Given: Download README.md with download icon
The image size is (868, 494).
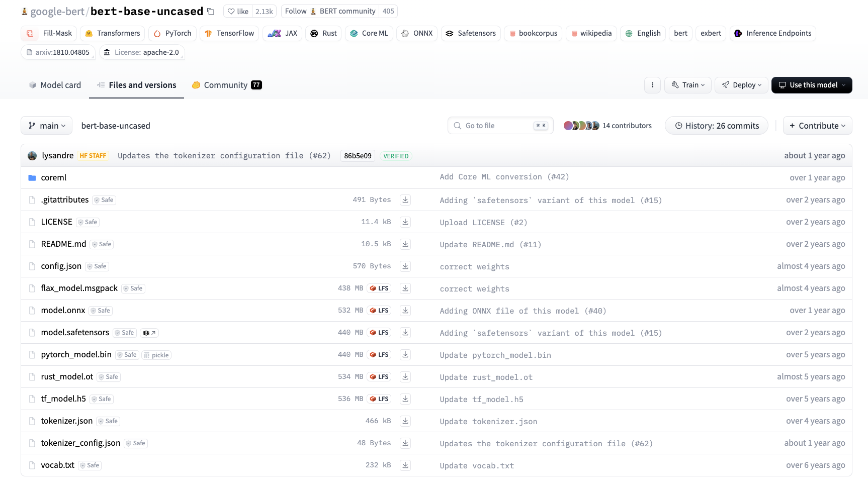Looking at the screenshot, I should click(405, 244).
